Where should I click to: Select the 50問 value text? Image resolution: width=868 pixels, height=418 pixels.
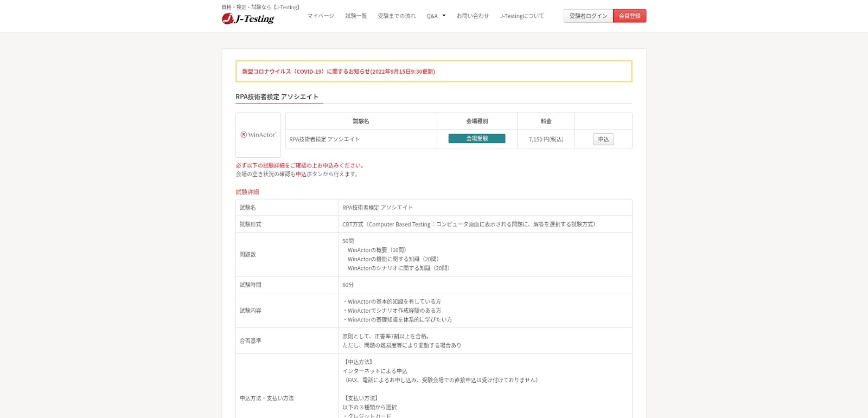click(348, 241)
